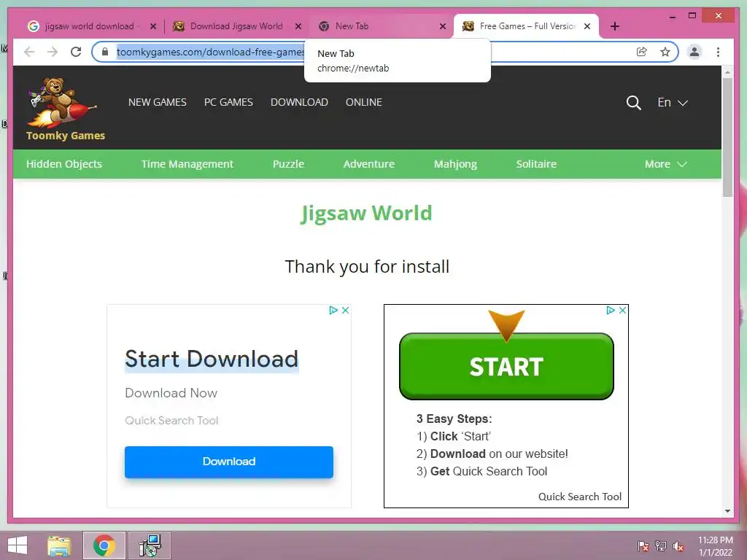Click 'Download Now' text in the ad

click(x=171, y=393)
